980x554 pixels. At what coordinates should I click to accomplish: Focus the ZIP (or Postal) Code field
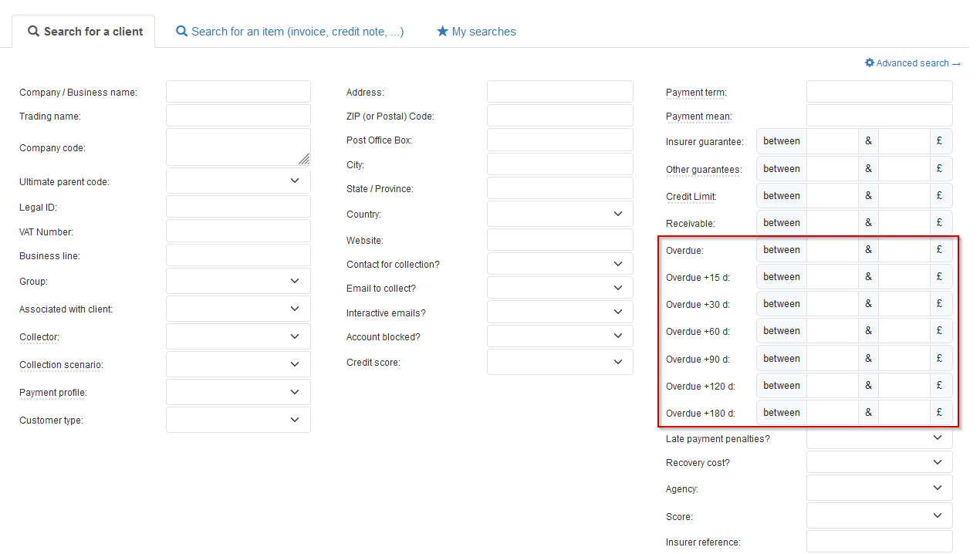(x=559, y=116)
